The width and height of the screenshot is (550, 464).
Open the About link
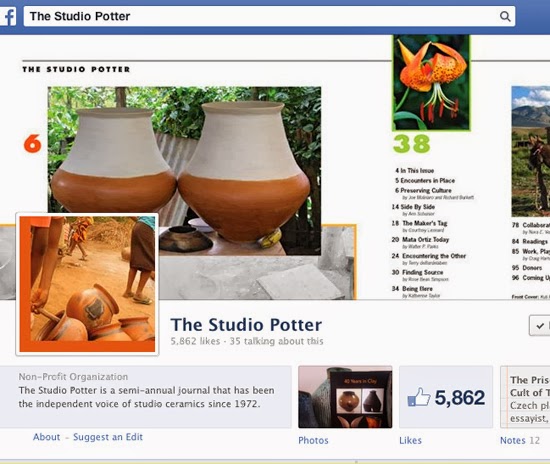[46, 437]
